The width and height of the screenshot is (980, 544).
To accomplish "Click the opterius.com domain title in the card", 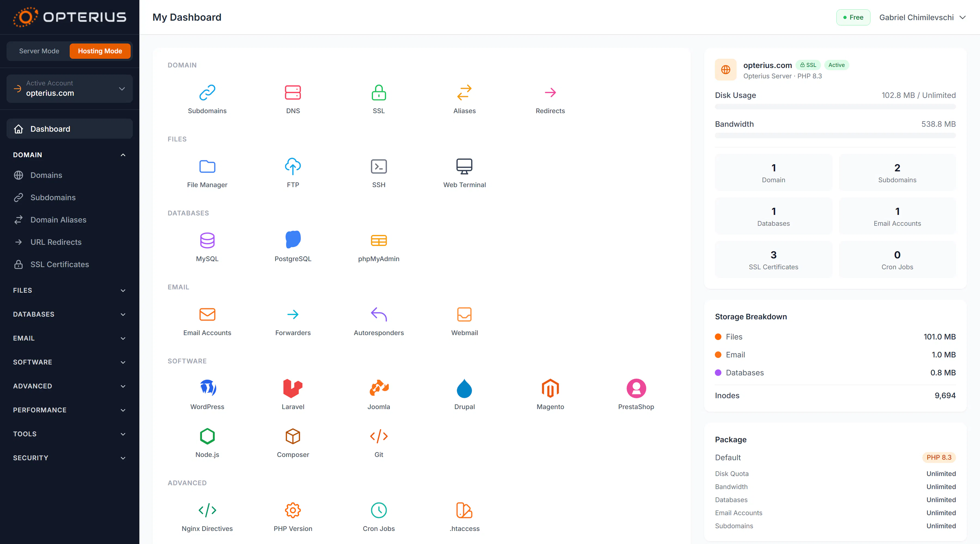I will point(767,65).
